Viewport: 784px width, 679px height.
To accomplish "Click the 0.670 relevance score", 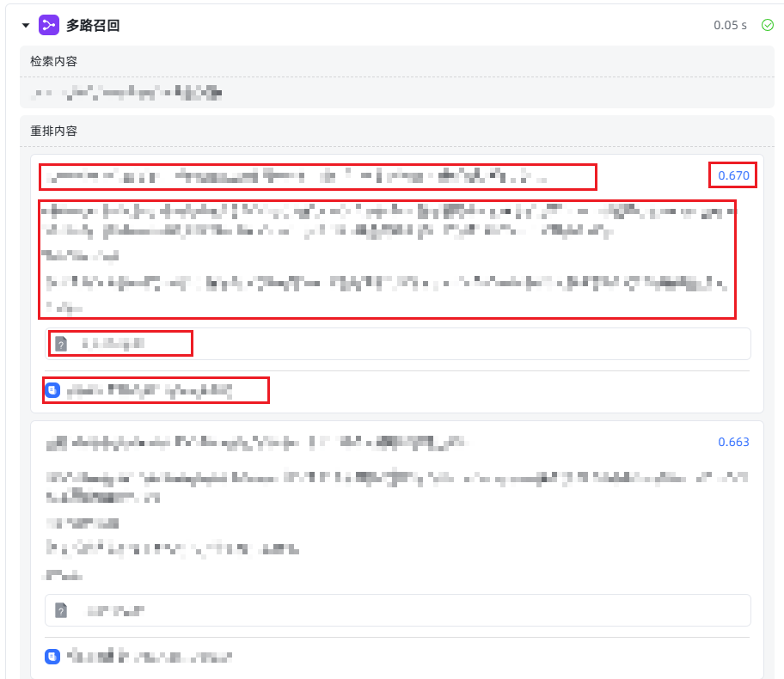I will (733, 175).
